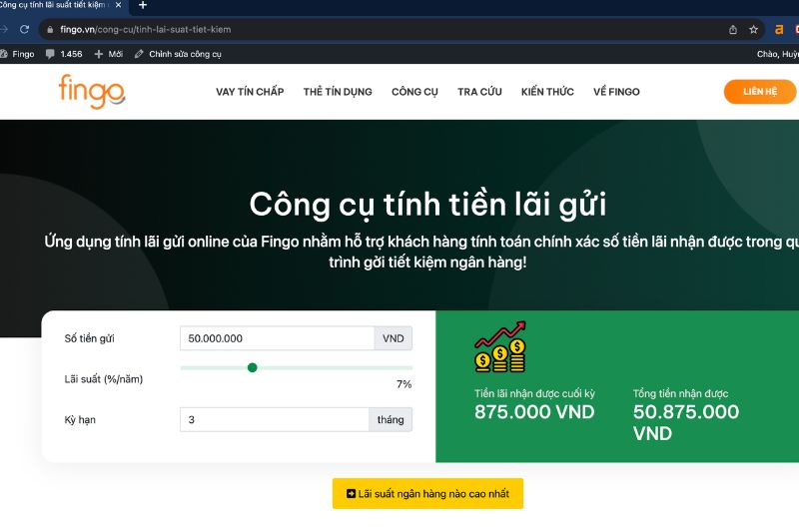
Task: Open a new browser tab
Action: [x=143, y=5]
